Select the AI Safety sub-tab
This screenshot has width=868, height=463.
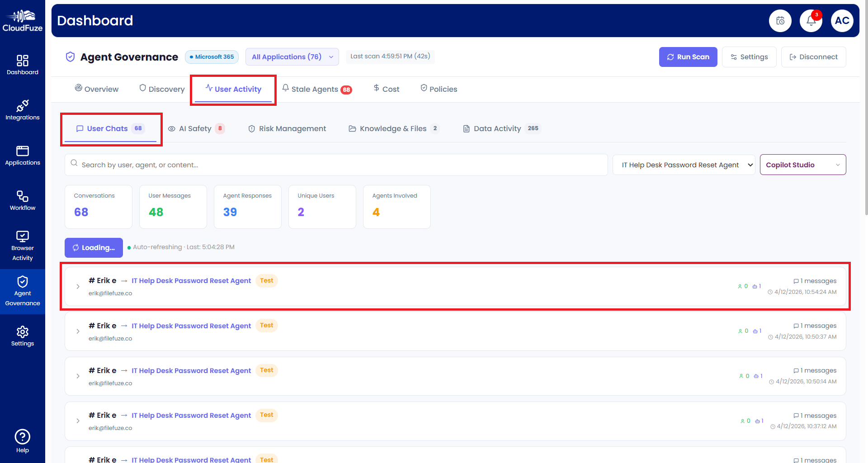tap(196, 128)
